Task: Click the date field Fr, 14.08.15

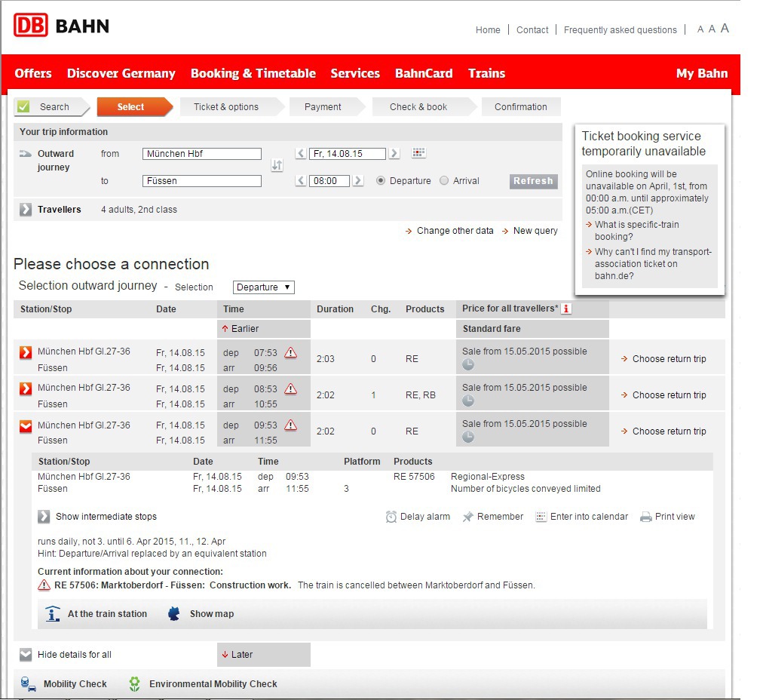Action: click(x=348, y=154)
